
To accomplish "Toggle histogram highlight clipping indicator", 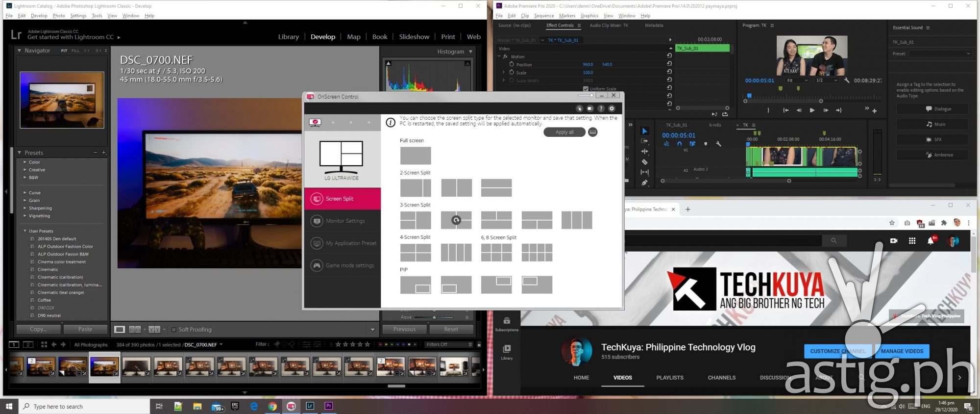I will tap(467, 63).
